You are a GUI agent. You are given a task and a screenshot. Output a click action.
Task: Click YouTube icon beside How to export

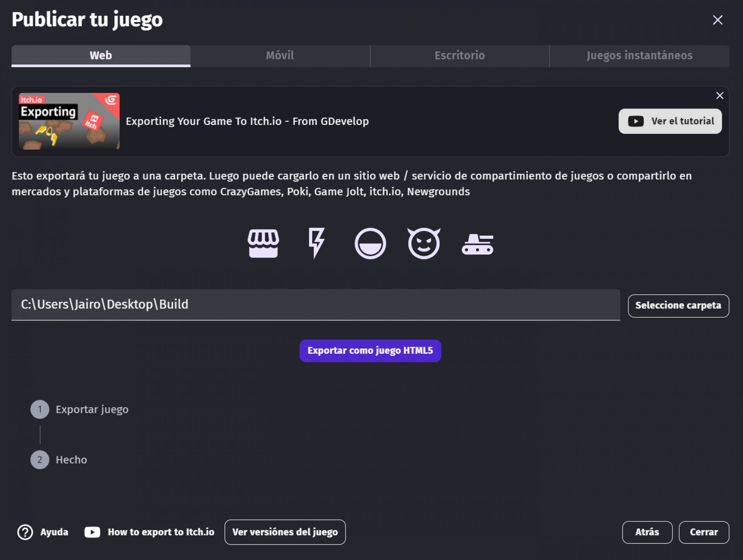92,532
